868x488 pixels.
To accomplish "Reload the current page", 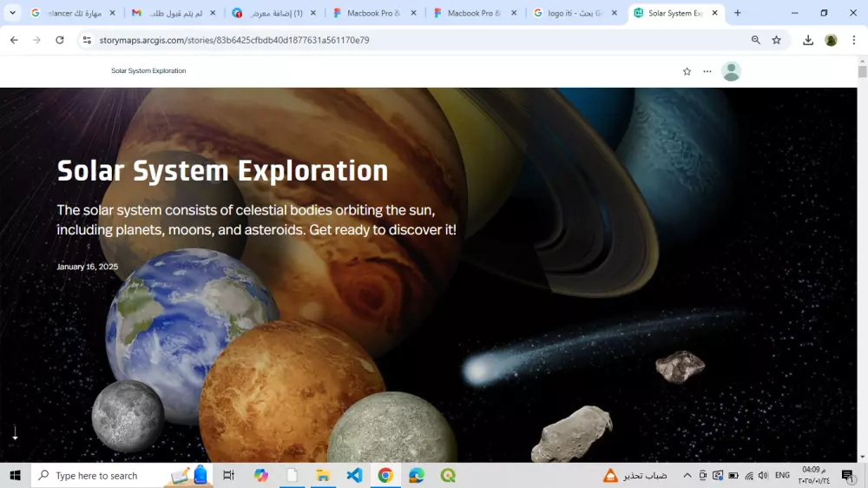I will tap(60, 40).
